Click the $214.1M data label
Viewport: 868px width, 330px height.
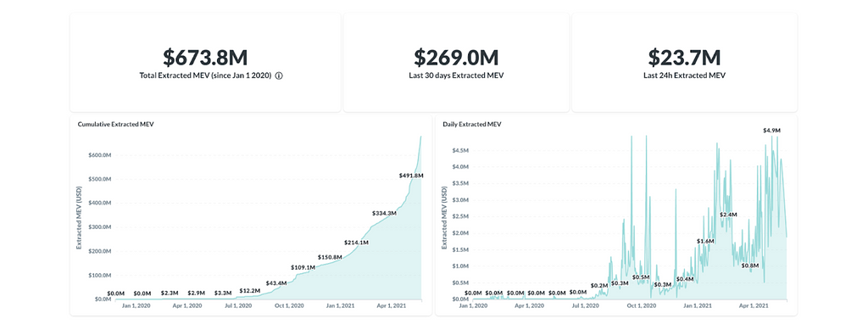pos(357,243)
